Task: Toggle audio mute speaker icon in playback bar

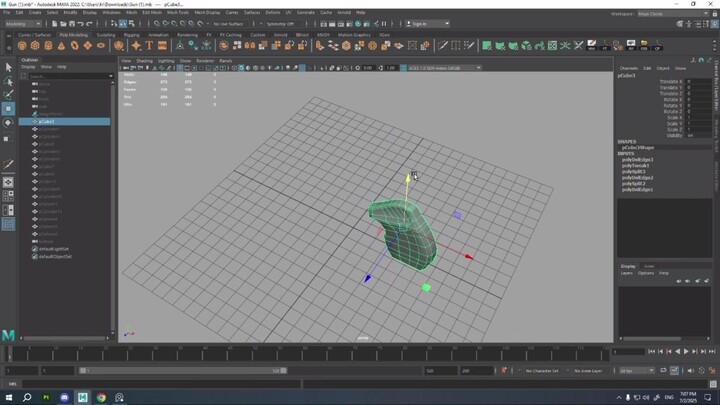Action: [691, 371]
